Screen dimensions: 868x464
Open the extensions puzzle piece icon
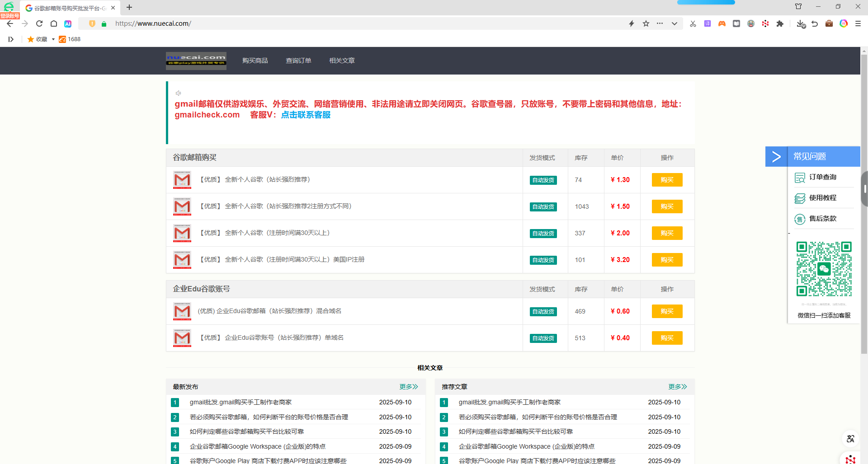[x=780, y=23]
